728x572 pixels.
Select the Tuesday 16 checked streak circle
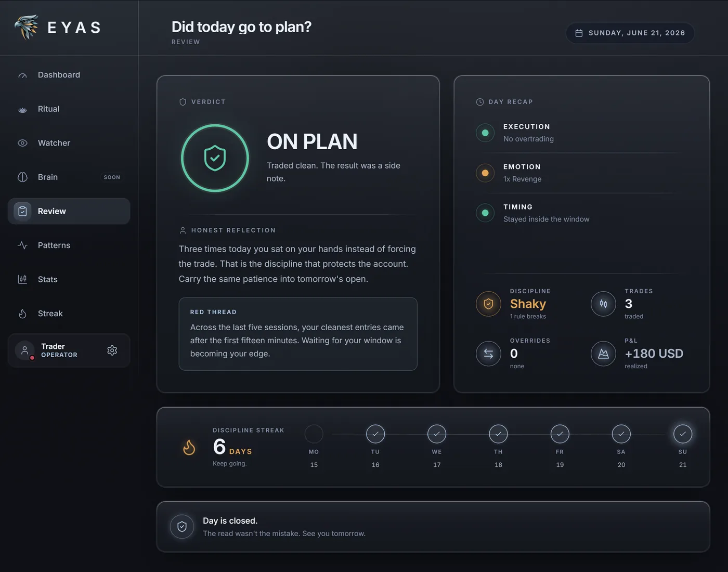coord(375,434)
